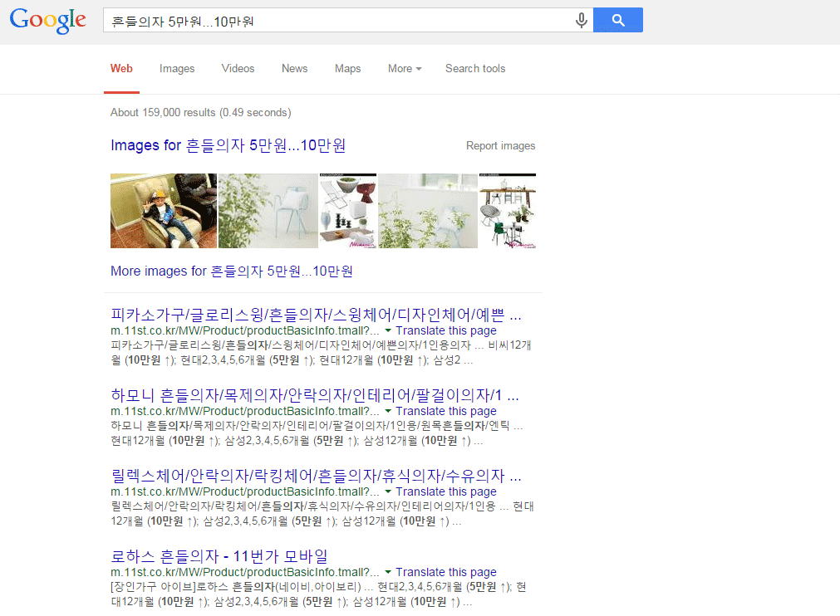Switch to the Videos tab

[238, 69]
